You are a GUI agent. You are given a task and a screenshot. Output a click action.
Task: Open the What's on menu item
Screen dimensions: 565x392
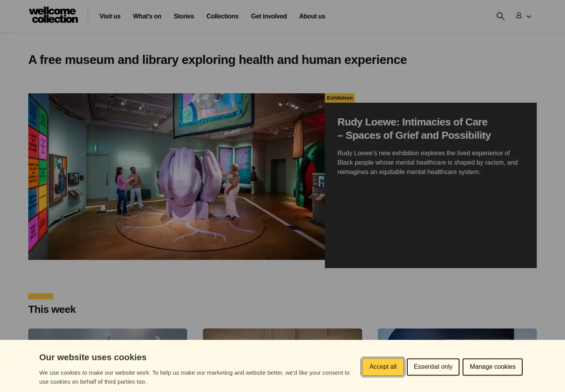pyautogui.click(x=147, y=16)
